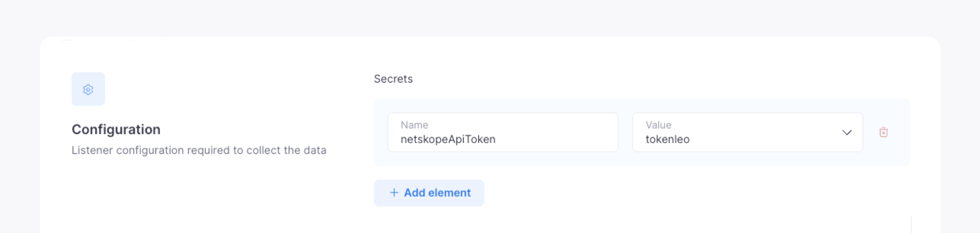Expand the Value dropdown chevron
This screenshot has height=233, width=980.
846,133
